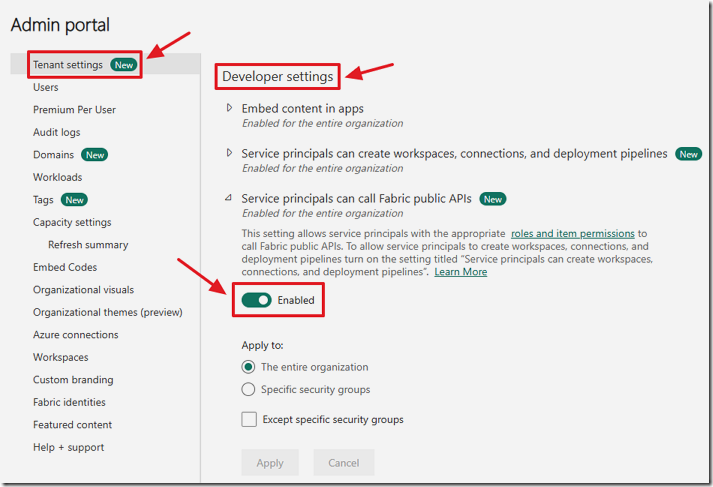
Task: Go to Fabric identities
Action: [69, 402]
